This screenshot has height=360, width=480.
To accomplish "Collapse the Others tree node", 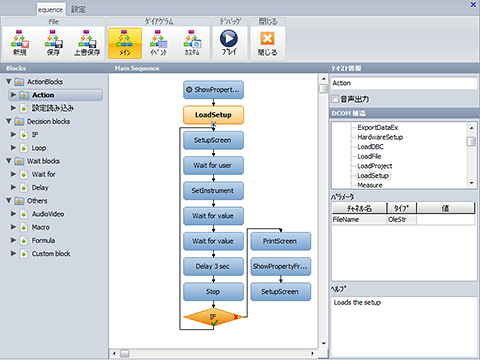I will pos(9,200).
